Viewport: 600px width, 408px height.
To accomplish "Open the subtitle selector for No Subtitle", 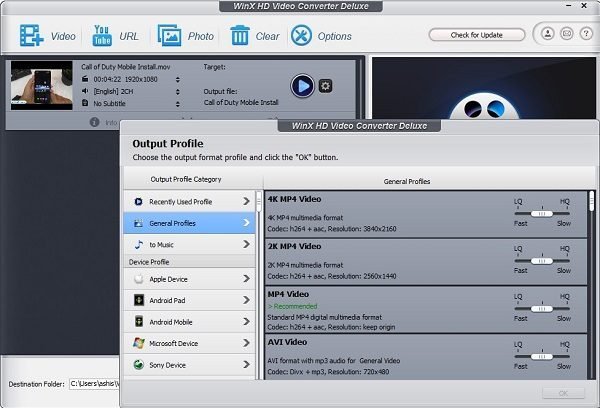I will pyautogui.click(x=178, y=104).
